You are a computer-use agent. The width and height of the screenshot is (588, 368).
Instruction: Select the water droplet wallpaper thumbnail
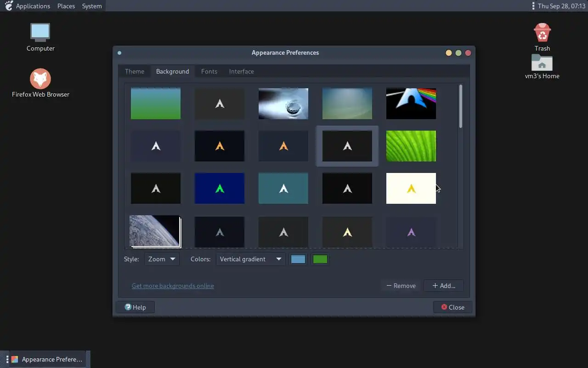point(283,103)
